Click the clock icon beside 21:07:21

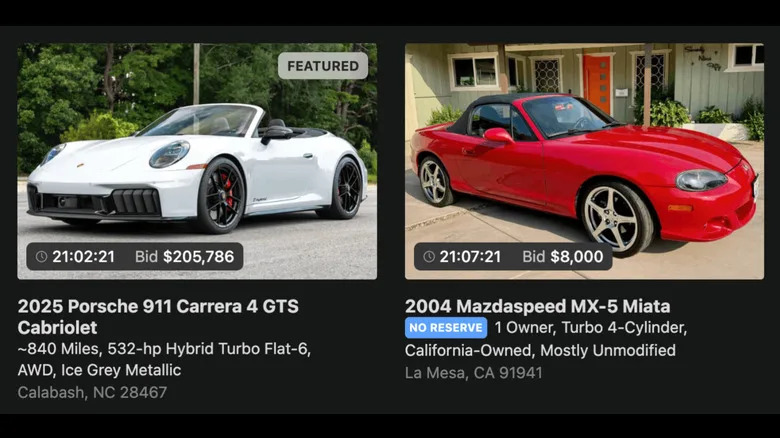pyautogui.click(x=429, y=256)
